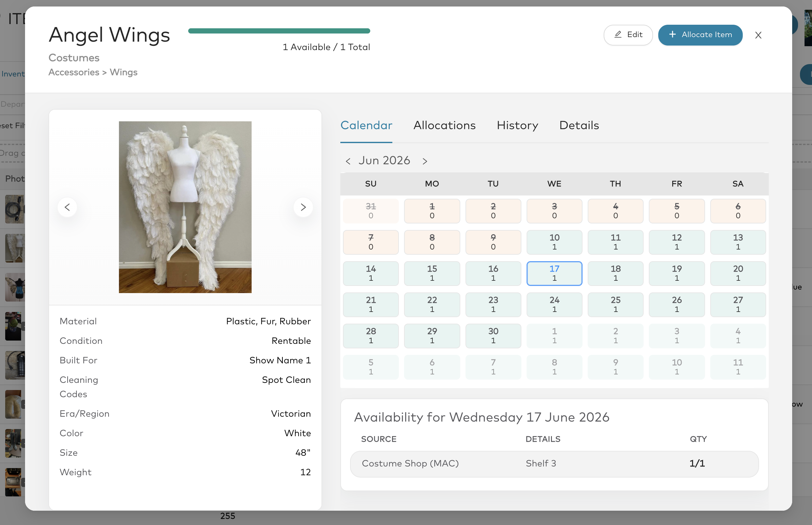Click the Costume Shop (MAC) availability row

[554, 464]
